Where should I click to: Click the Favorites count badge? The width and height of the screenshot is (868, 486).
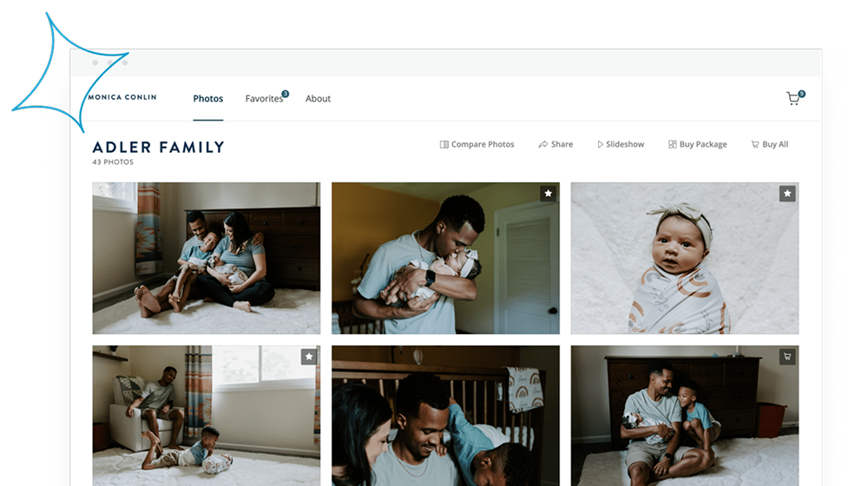(286, 94)
